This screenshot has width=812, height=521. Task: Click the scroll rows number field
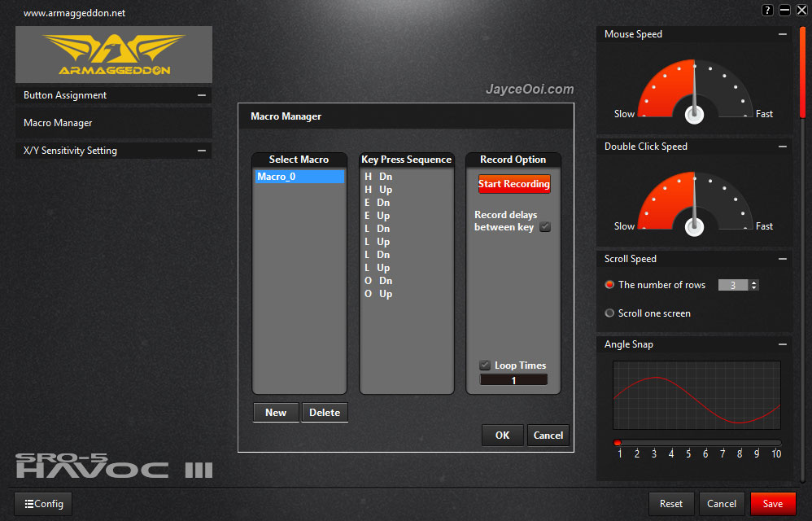pos(733,285)
